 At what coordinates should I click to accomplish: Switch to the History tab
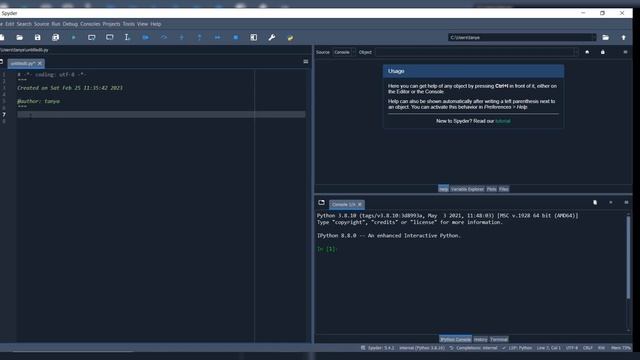pos(480,339)
